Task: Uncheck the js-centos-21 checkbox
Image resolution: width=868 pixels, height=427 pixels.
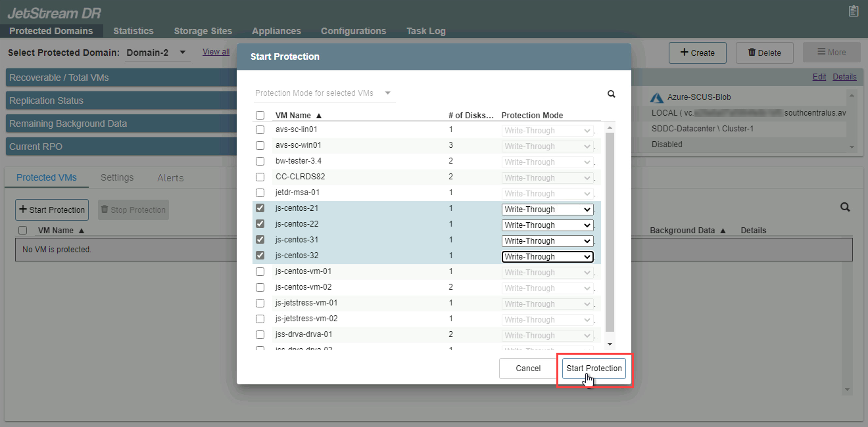Action: pos(260,209)
